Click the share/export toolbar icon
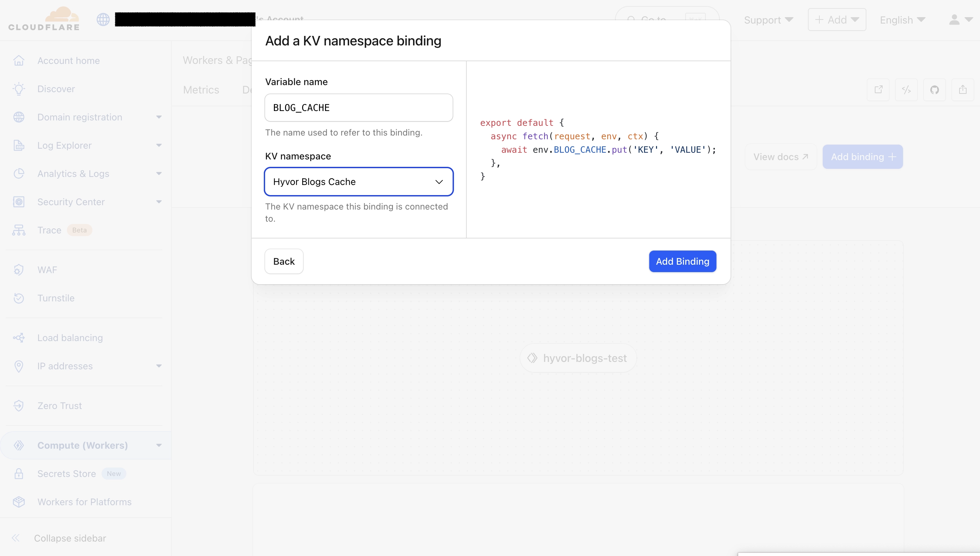This screenshot has width=980, height=556. (x=963, y=90)
